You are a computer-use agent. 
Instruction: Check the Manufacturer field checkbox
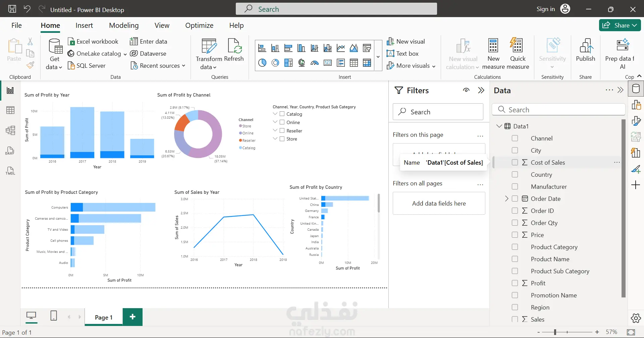tap(515, 186)
